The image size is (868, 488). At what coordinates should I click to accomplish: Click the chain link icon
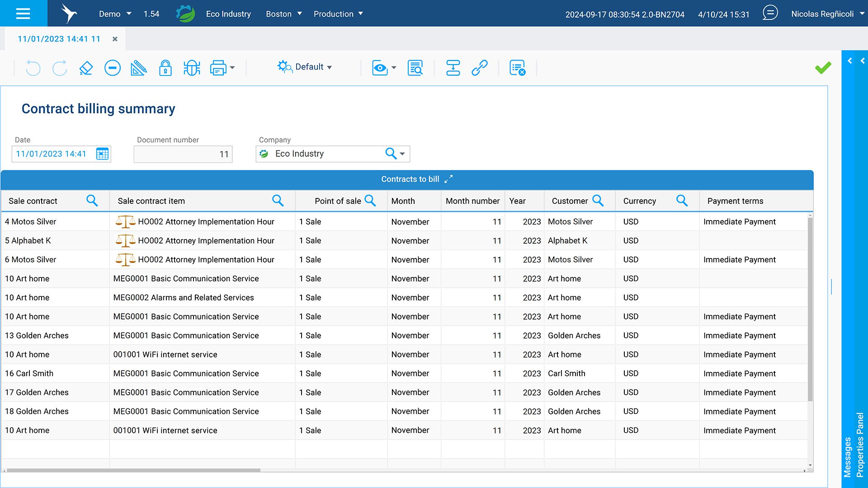[x=479, y=68]
